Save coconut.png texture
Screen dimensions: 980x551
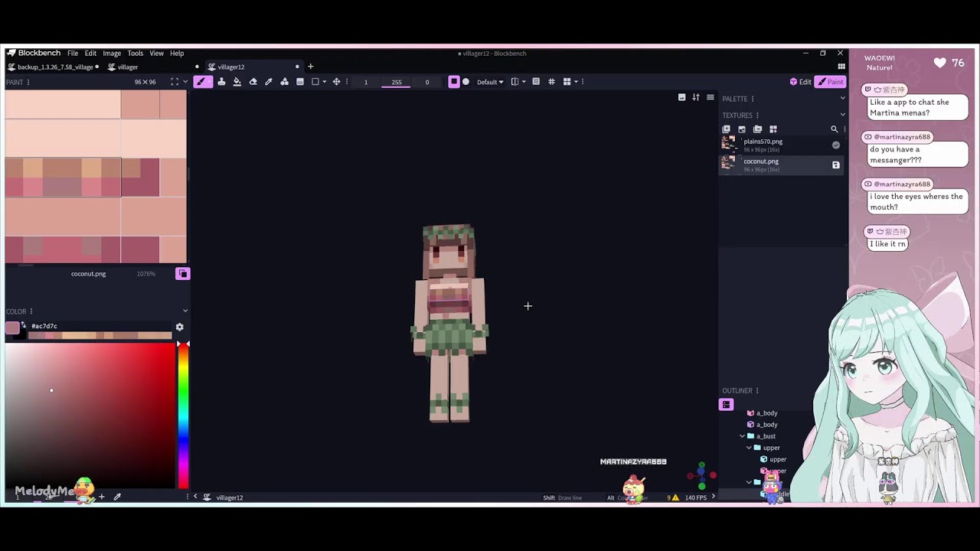pos(836,165)
